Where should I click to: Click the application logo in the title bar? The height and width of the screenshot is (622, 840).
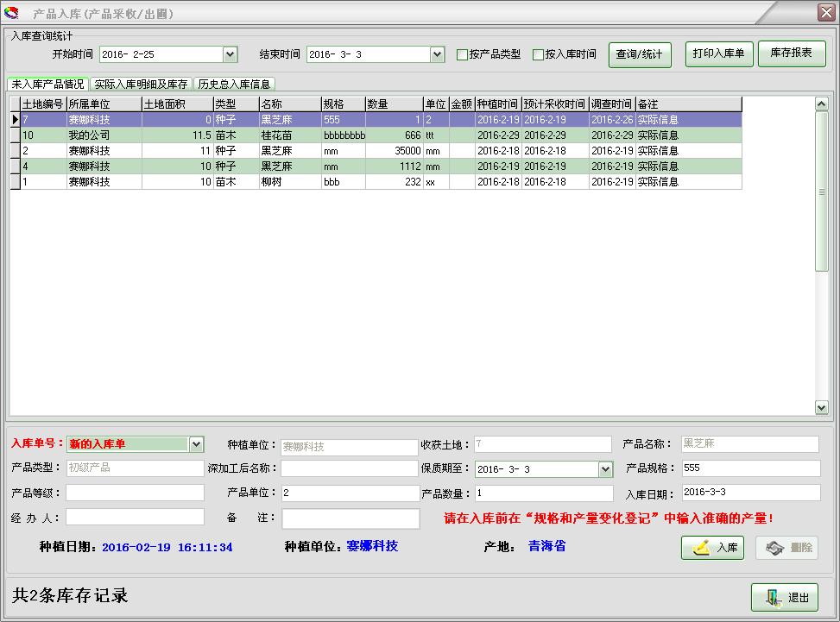tap(12, 13)
